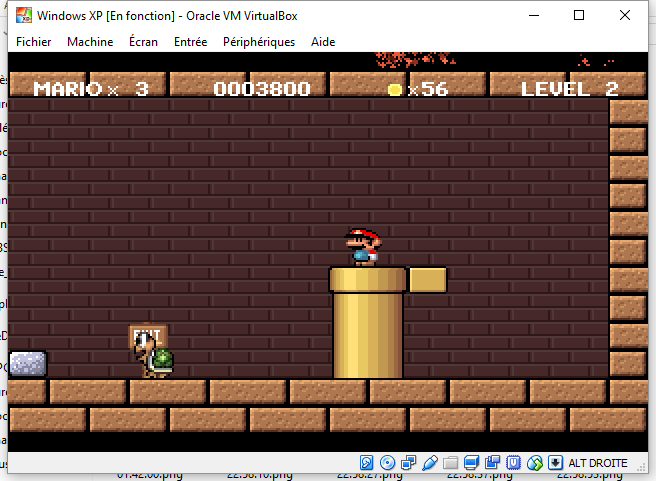
Task: Click the yellow coin icon in HUD
Action: 395,90
